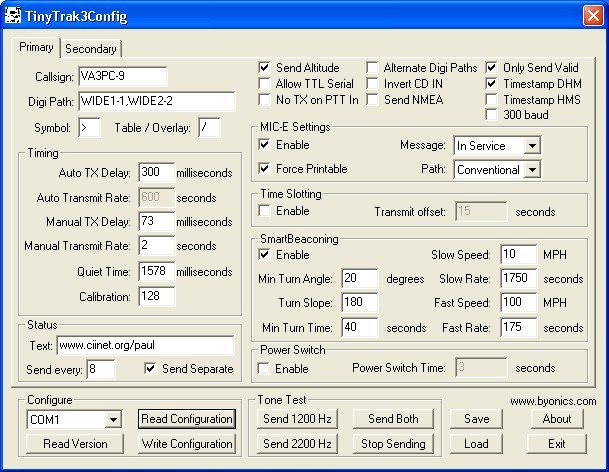Click the Table / Overlay field
Image resolution: width=609 pixels, height=472 pixels.
click(209, 127)
